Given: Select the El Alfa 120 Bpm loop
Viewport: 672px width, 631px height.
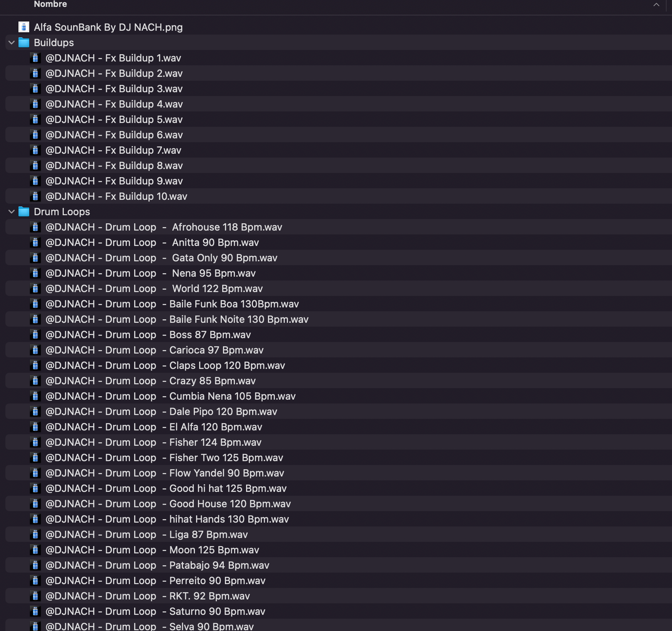Looking at the screenshot, I should click(x=154, y=427).
